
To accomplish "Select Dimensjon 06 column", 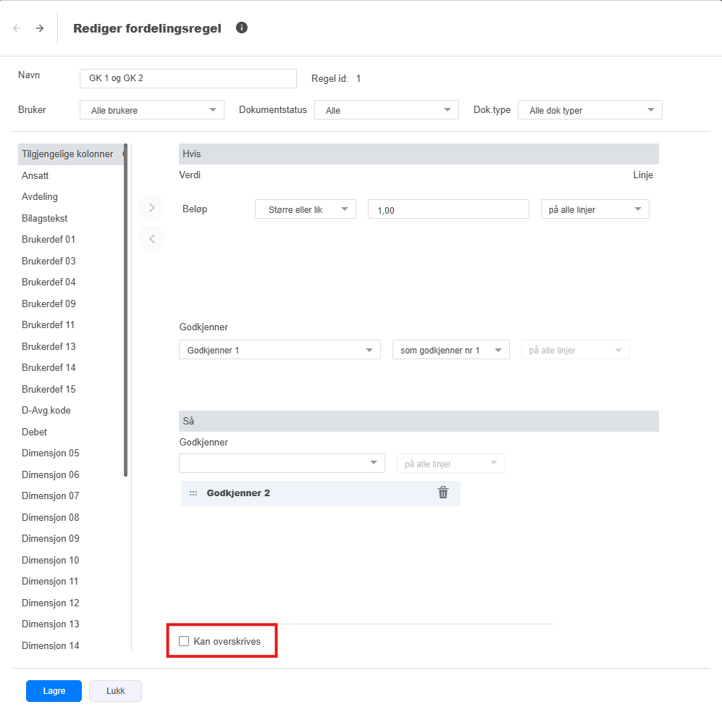I will coord(50,474).
